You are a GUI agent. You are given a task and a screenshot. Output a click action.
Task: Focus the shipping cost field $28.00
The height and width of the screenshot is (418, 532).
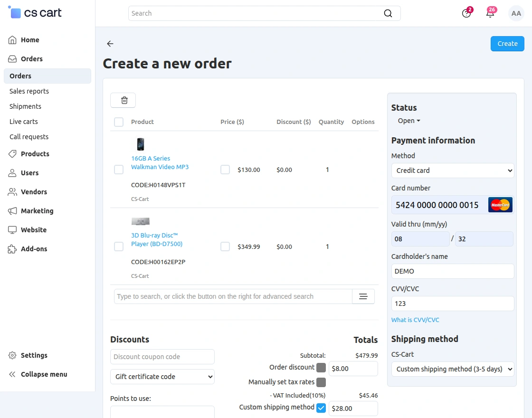point(353,408)
